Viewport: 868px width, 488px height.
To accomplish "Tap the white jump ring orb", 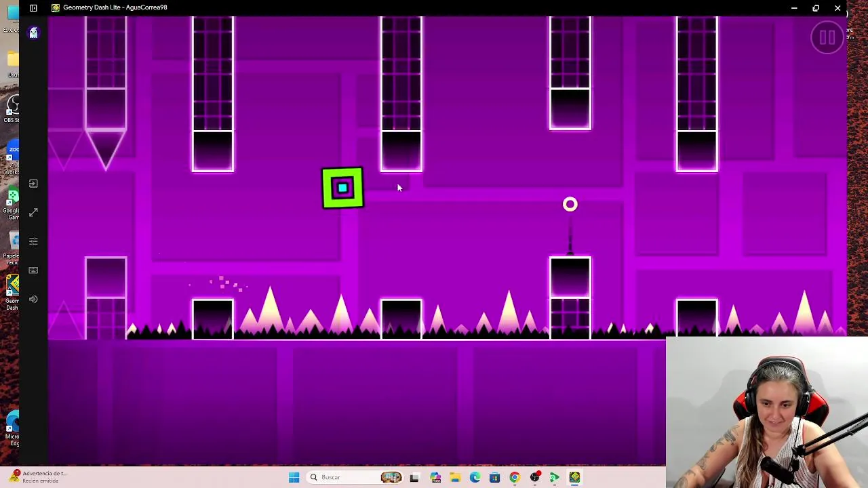I will (570, 204).
